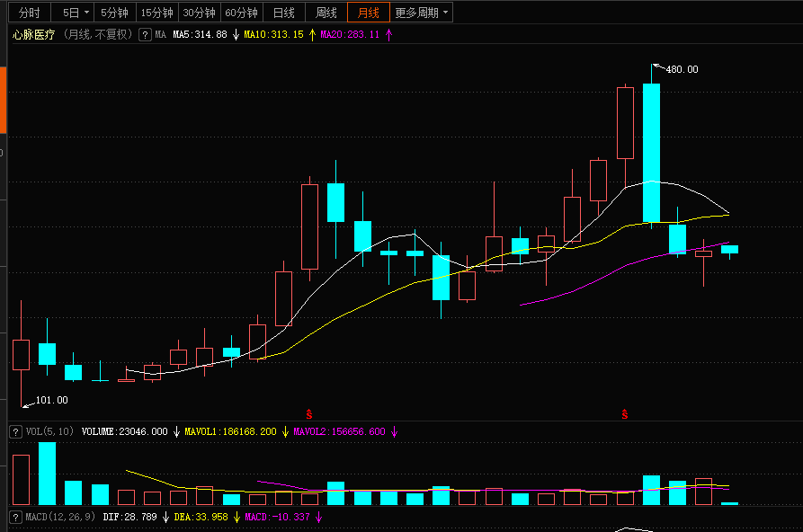Click the help icon beside MACD(12,26,9)

[x=14, y=518]
